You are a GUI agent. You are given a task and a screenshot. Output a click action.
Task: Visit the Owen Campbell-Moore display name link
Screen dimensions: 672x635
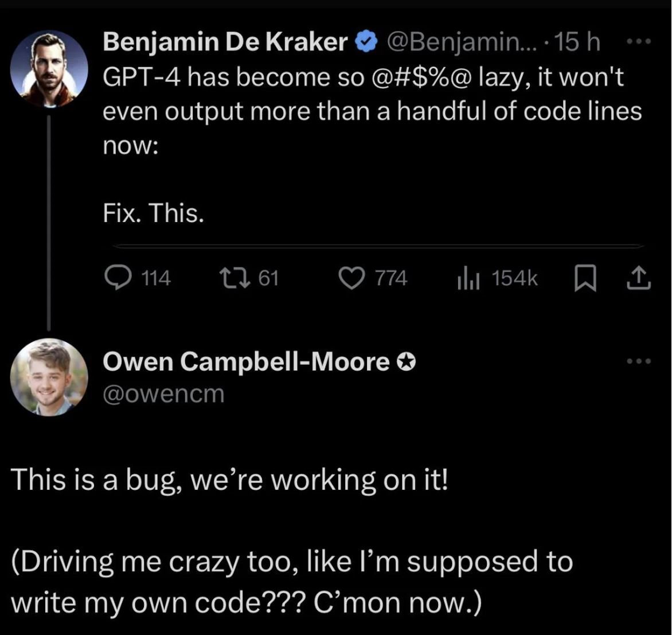pos(246,362)
